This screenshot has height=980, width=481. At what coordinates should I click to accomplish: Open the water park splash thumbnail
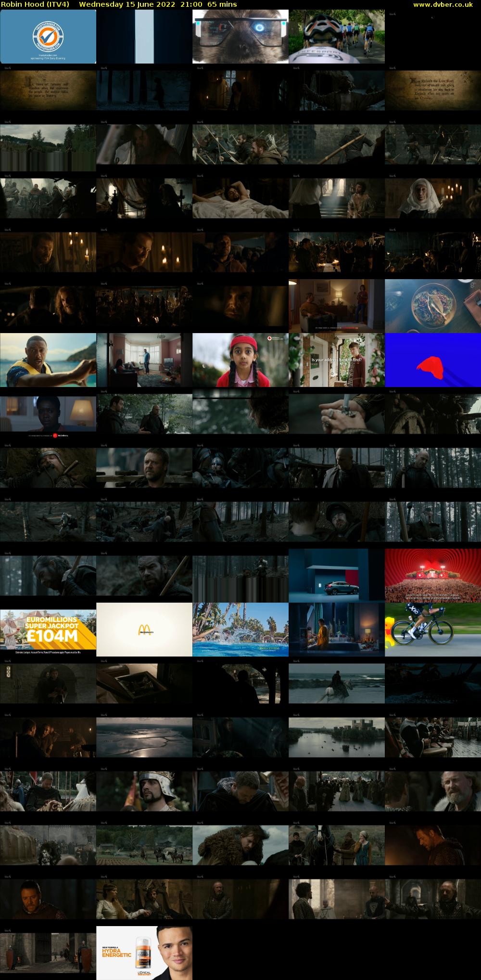pos(240,630)
